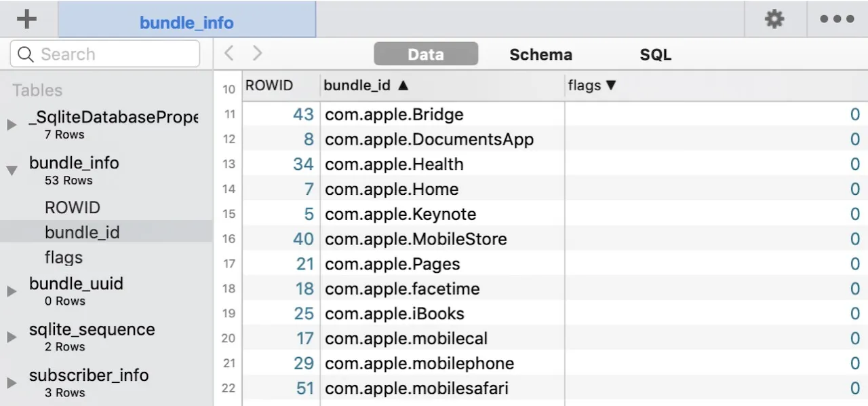The width and height of the screenshot is (868, 406).
Task: Expand the bundle_uuid table
Action: (12, 291)
